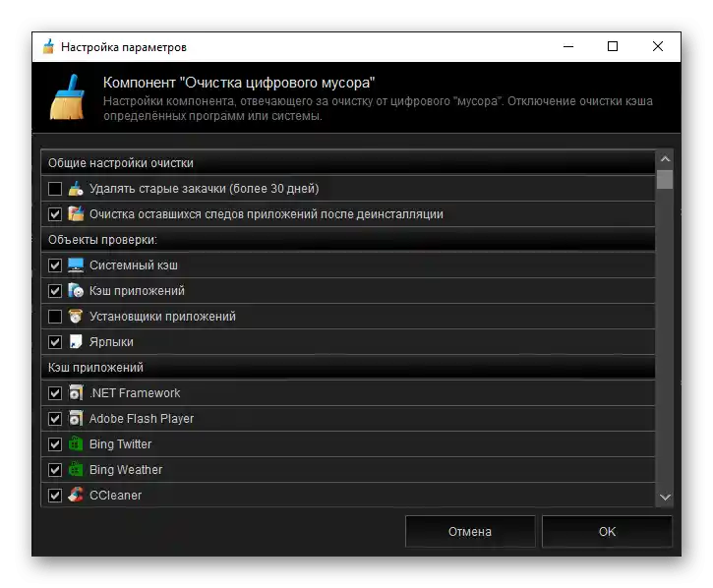Click the installer icon for Установщики приложений
Image resolution: width=713 pixels, height=588 pixels.
pyautogui.click(x=76, y=316)
